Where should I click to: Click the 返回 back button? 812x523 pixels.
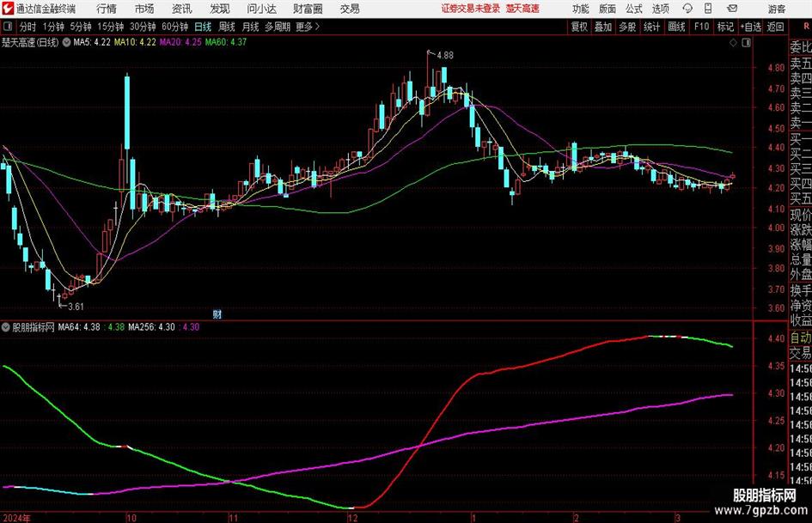(775, 27)
